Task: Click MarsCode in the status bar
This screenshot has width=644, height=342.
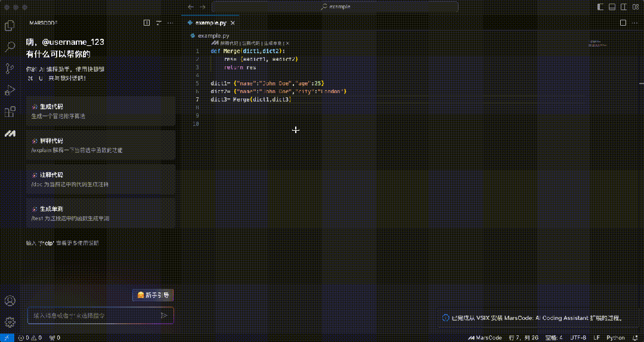Action: coord(485,338)
